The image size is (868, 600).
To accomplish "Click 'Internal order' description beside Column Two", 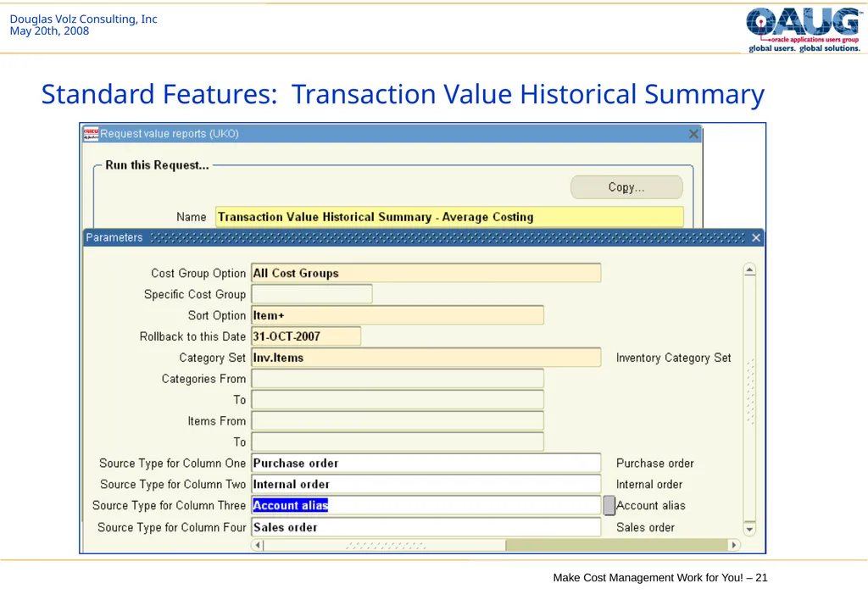I will [x=649, y=484].
